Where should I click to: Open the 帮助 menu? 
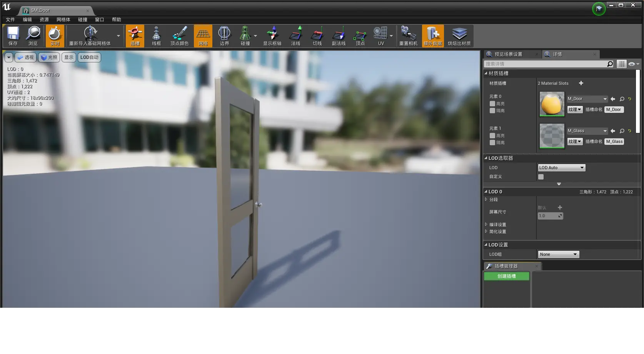117,20
